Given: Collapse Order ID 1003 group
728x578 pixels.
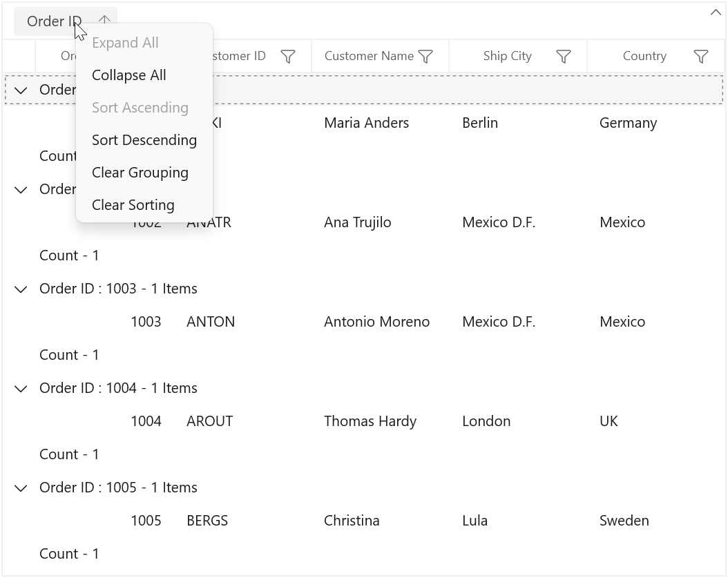Looking at the screenshot, I should point(21,289).
